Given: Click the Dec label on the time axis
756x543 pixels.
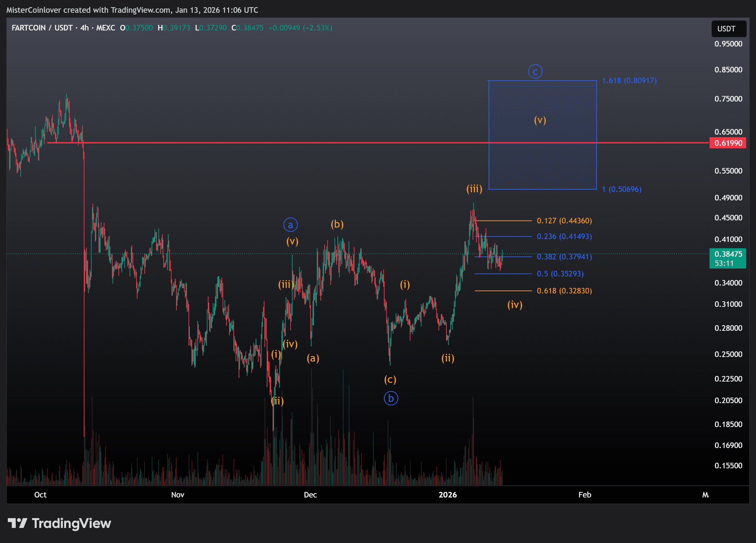Looking at the screenshot, I should pos(310,495).
